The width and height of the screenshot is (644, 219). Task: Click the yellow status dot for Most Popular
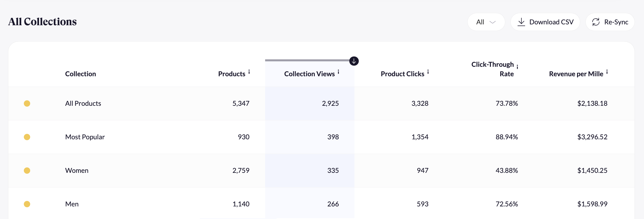coord(27,137)
